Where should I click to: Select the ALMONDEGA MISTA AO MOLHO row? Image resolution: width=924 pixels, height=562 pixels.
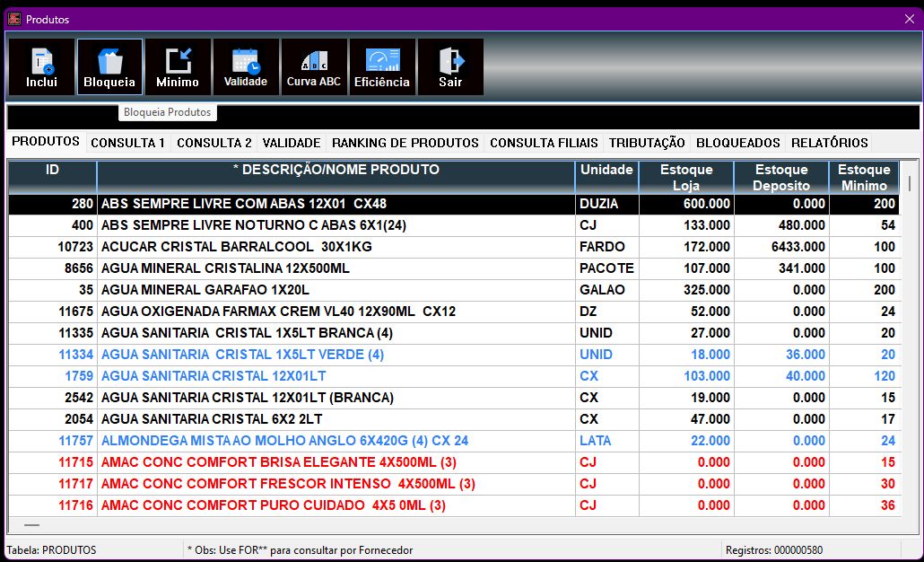(269, 441)
